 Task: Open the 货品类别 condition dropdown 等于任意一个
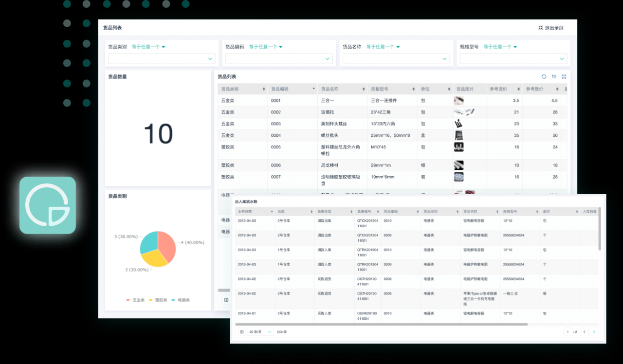pos(148,47)
